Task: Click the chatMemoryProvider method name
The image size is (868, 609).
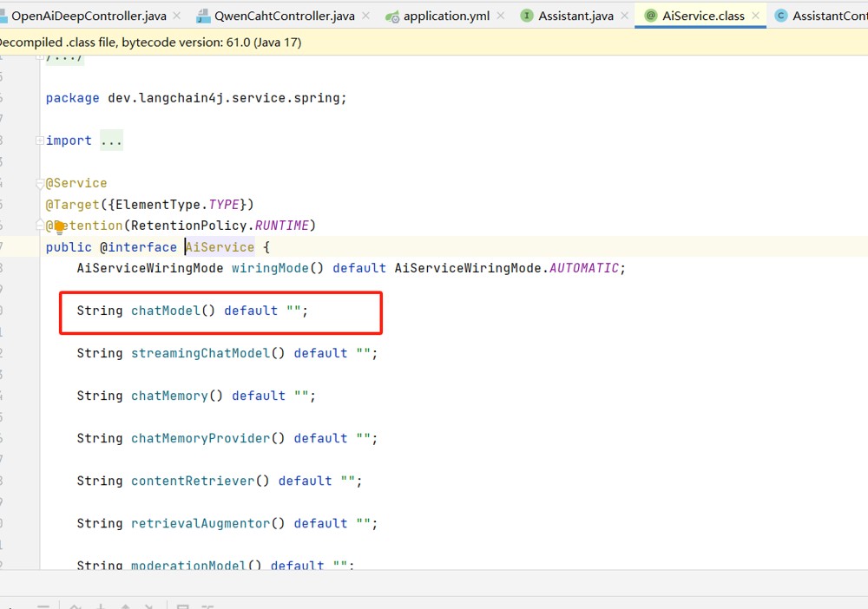Action: (201, 439)
